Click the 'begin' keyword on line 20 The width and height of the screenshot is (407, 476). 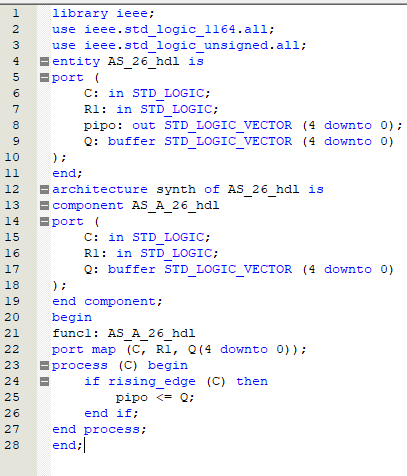[x=72, y=318]
